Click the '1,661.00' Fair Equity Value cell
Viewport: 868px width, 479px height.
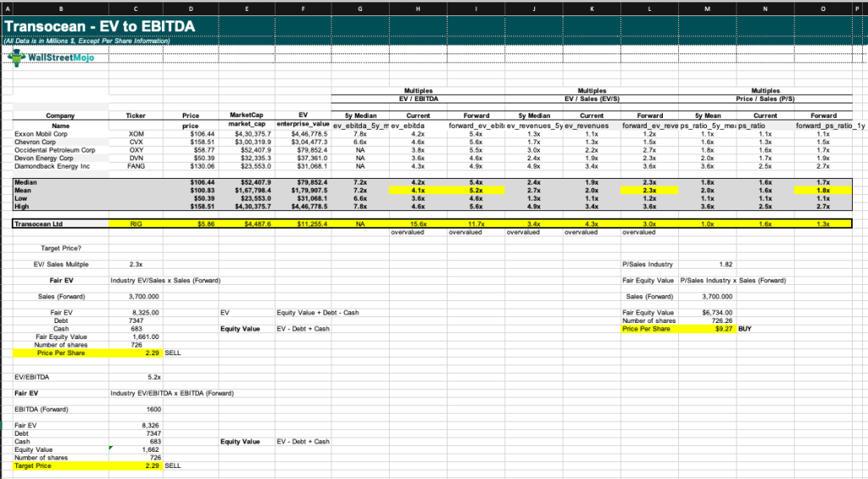click(x=136, y=337)
